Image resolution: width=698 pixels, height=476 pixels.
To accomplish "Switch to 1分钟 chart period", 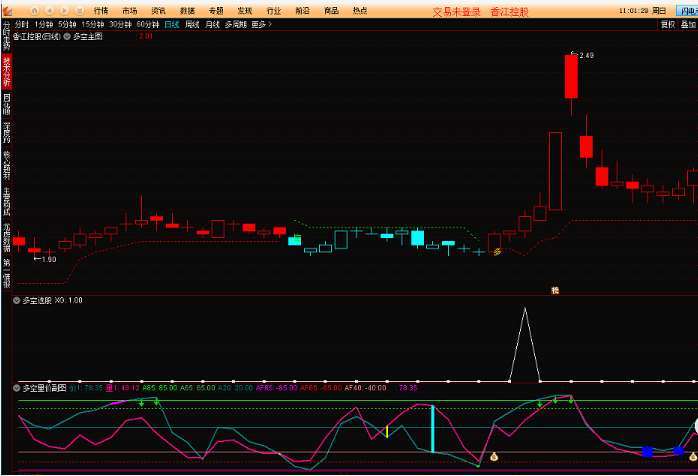I will click(42, 23).
